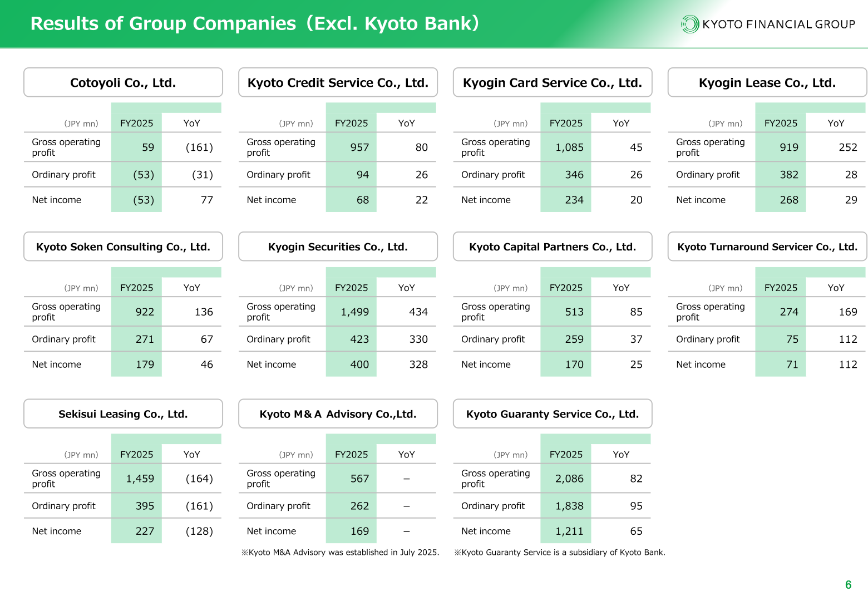Select Kyoto M&A Advisory net income 169
This screenshot has width=868, height=601.
pyautogui.click(x=359, y=531)
